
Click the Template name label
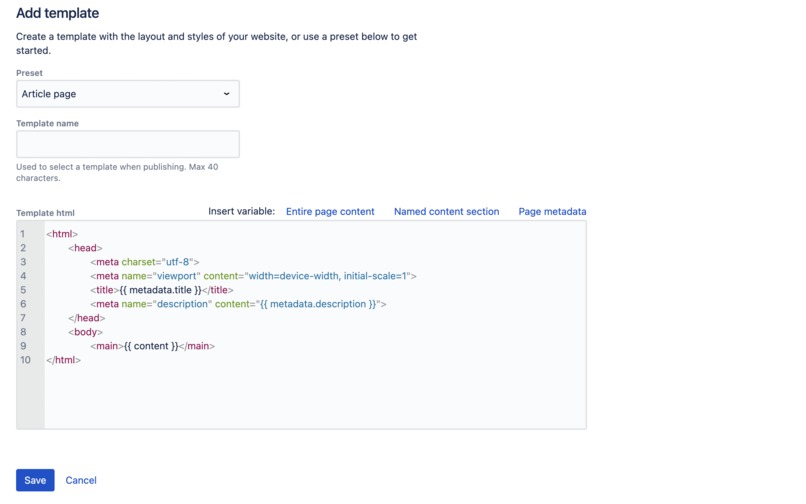(47, 123)
